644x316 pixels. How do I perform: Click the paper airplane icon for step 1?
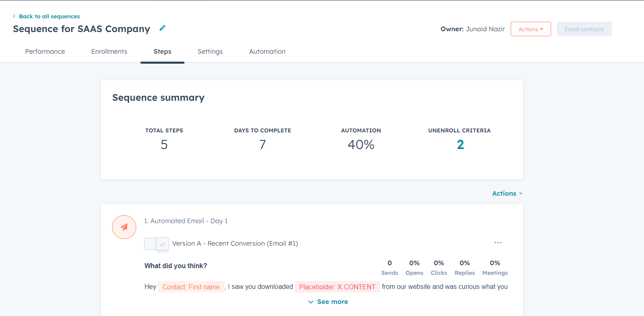coord(124,227)
